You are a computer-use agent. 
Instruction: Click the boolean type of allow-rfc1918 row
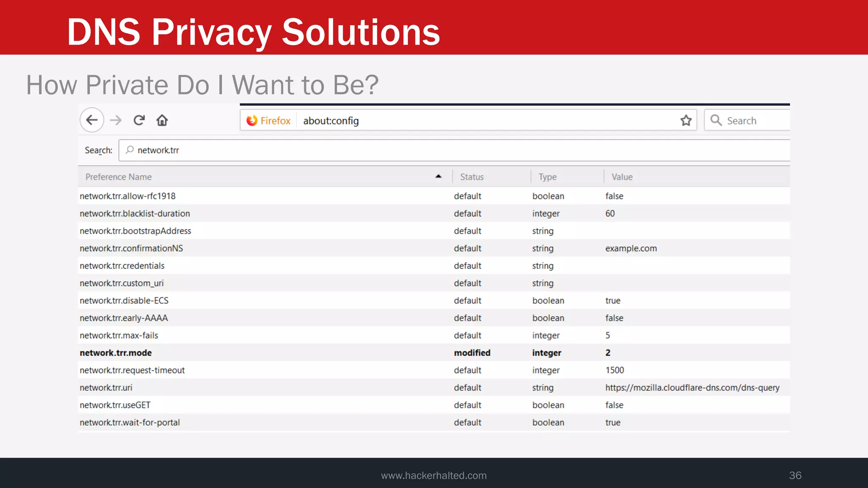point(548,196)
